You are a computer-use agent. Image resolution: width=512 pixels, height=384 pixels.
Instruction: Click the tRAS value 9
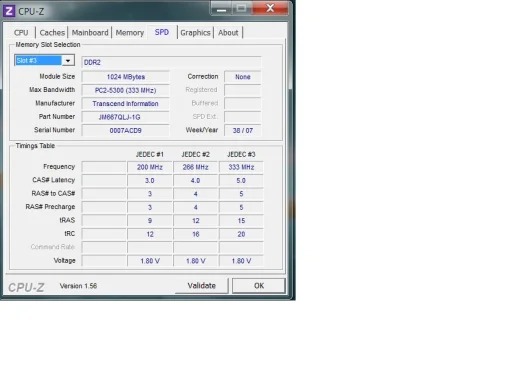(150, 221)
